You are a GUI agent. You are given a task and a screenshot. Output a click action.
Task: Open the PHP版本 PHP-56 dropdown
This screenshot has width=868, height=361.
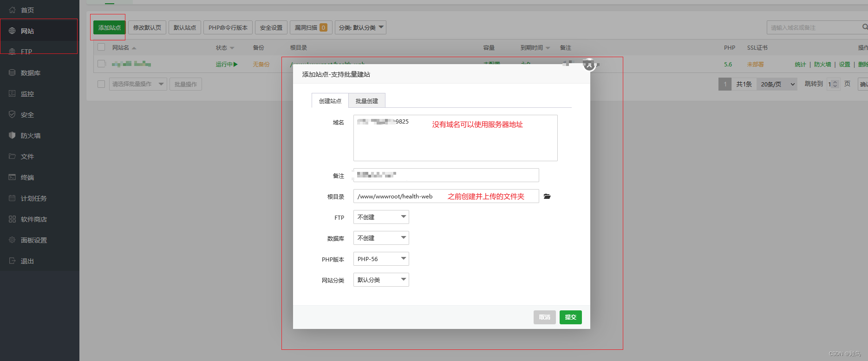[x=381, y=259]
